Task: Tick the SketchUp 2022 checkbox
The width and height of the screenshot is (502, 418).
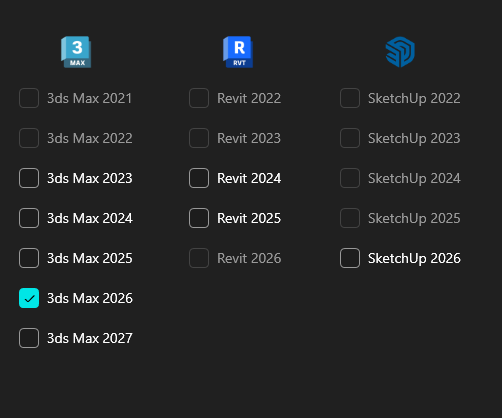Action: (x=350, y=98)
